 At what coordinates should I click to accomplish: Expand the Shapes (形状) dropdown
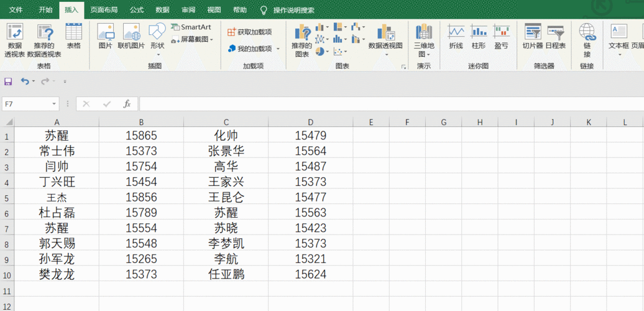(x=157, y=36)
